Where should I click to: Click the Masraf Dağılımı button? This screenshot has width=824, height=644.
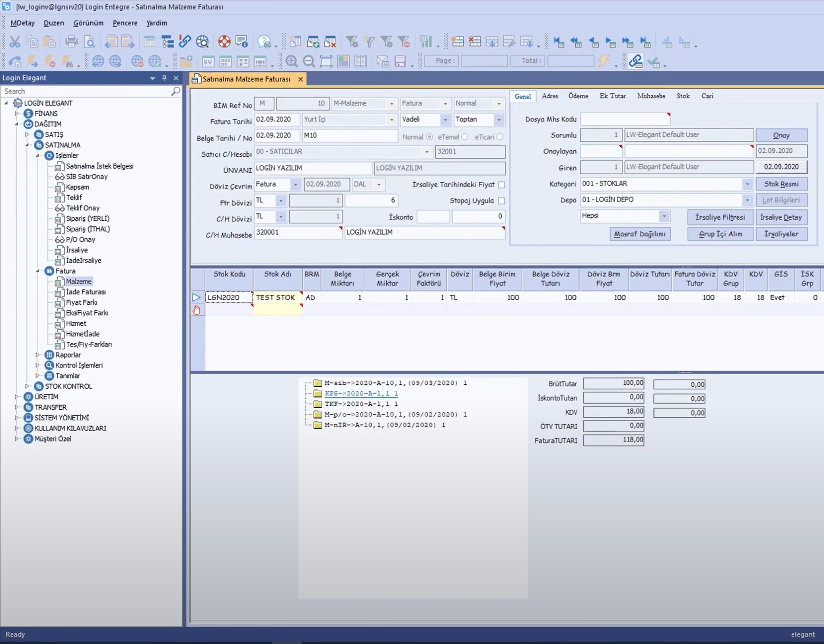point(639,234)
